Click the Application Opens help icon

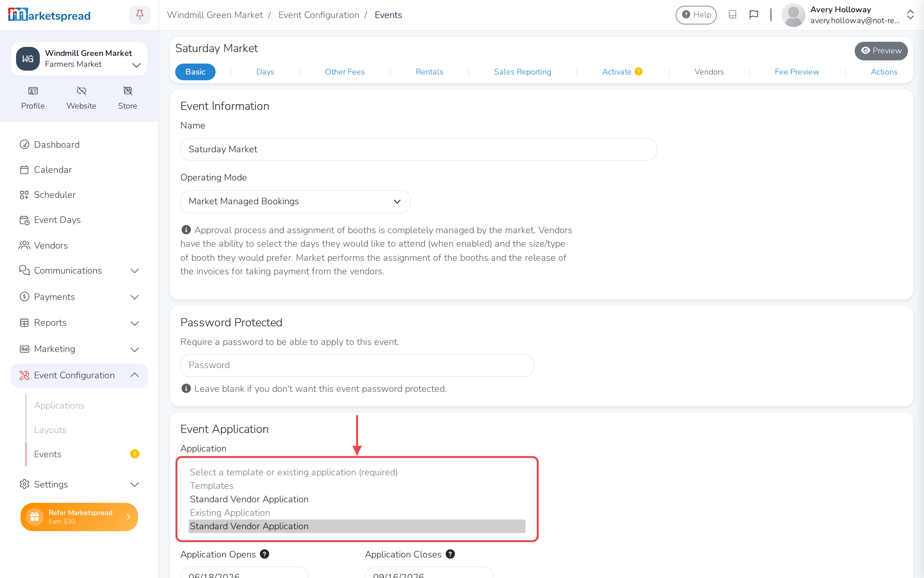264,554
